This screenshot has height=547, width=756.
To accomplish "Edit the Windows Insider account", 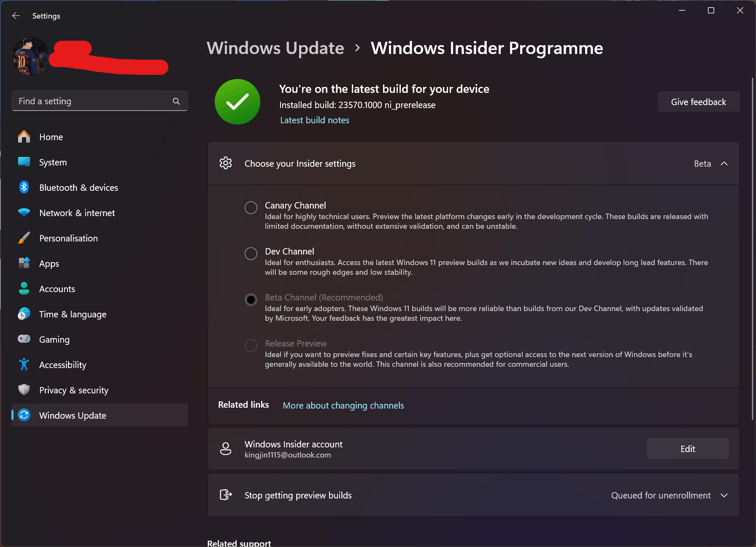I will pos(687,449).
